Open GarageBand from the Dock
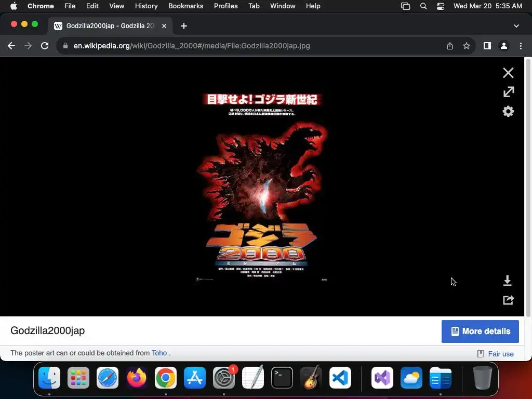The width and height of the screenshot is (532, 399). pyautogui.click(x=311, y=378)
